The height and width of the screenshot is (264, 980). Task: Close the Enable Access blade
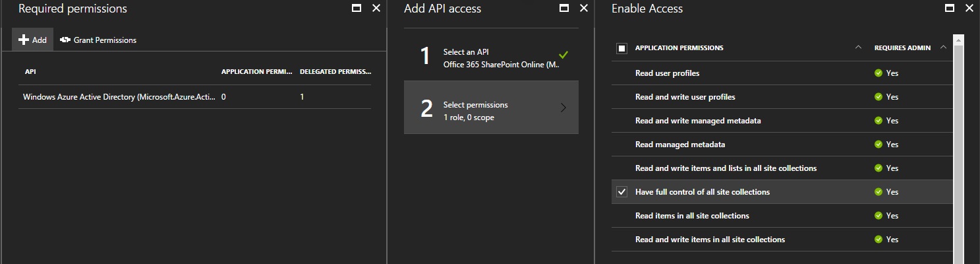pos(969,9)
